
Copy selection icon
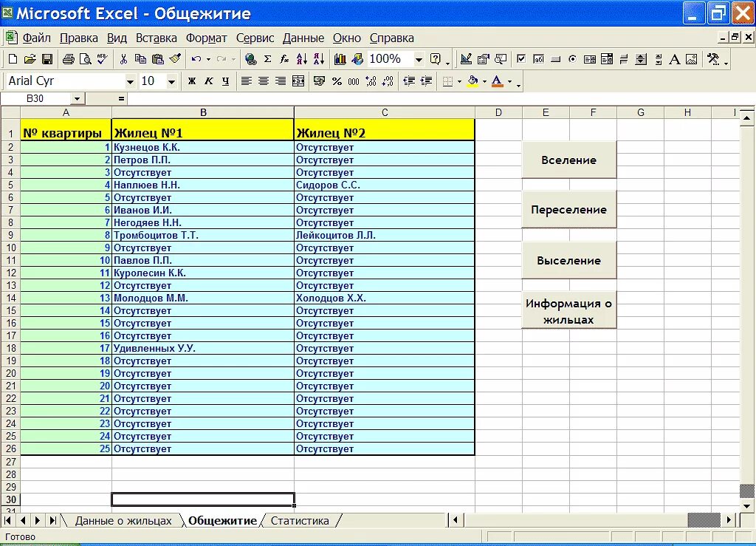pos(140,59)
